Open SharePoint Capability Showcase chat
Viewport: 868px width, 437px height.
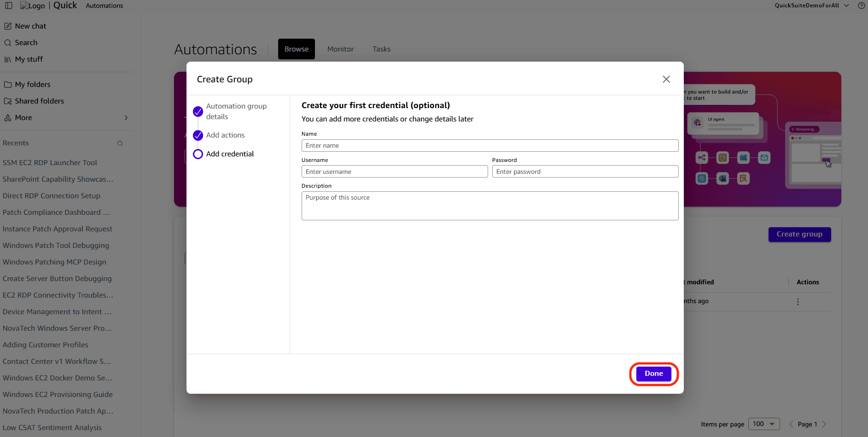(x=58, y=179)
